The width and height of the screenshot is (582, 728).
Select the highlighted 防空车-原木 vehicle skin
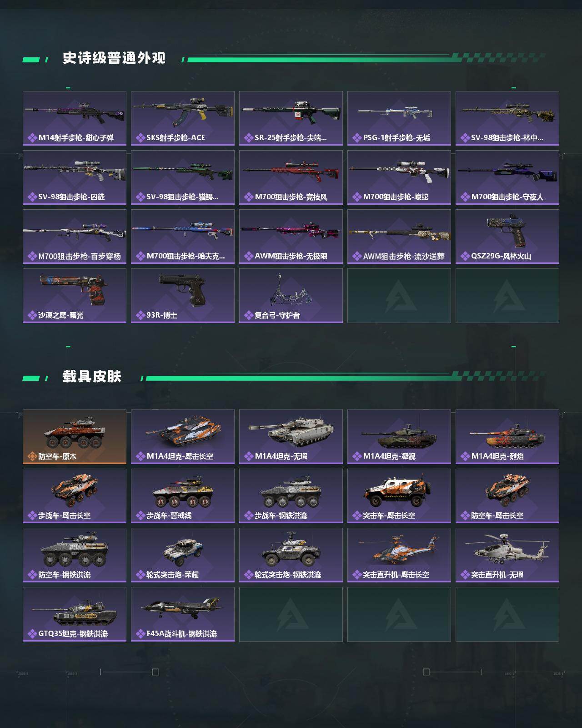[75, 437]
